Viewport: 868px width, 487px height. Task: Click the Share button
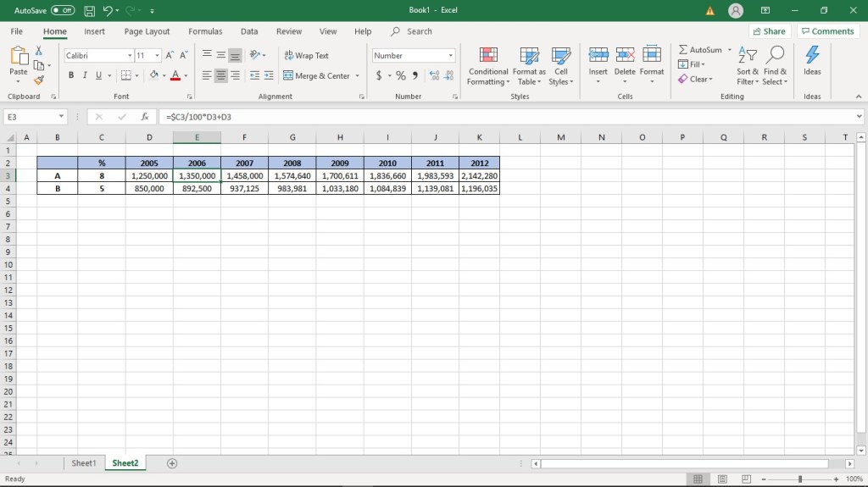pos(769,31)
